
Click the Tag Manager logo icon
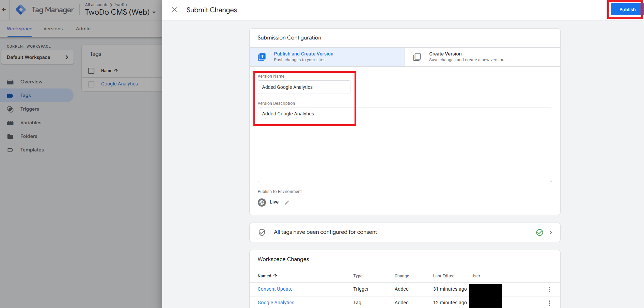pos(21,10)
